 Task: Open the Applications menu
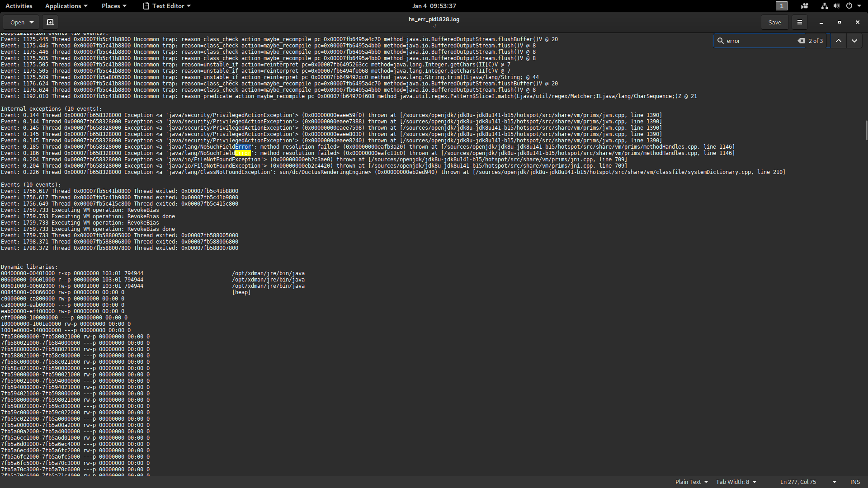click(x=66, y=6)
